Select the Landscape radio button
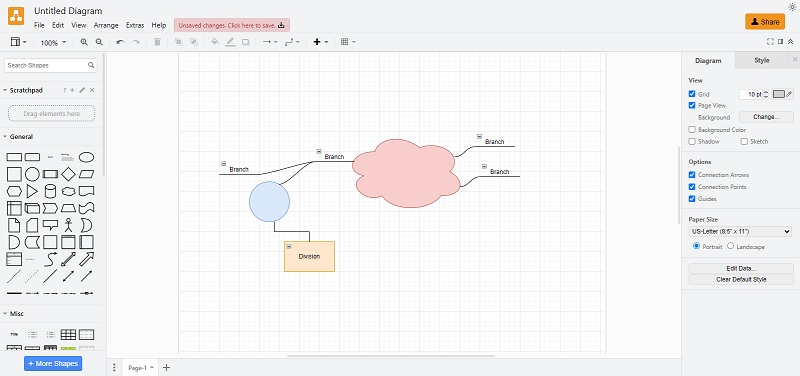 pyautogui.click(x=730, y=246)
